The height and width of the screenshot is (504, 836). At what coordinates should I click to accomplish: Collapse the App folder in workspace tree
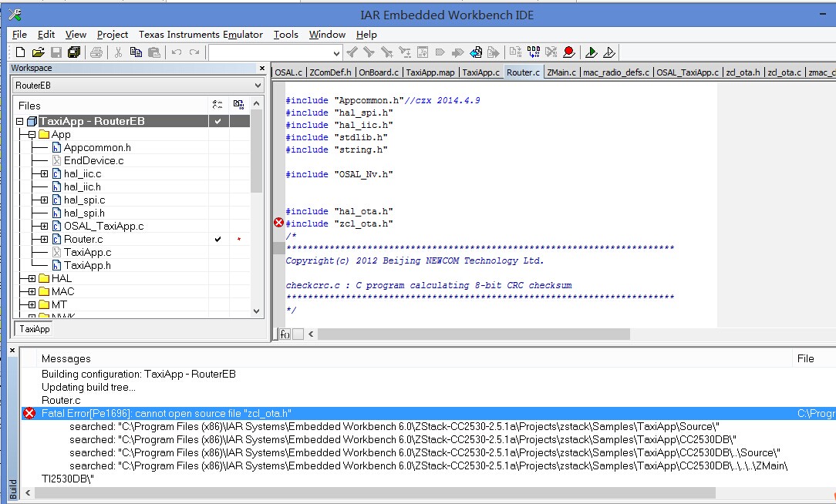pyautogui.click(x=32, y=135)
